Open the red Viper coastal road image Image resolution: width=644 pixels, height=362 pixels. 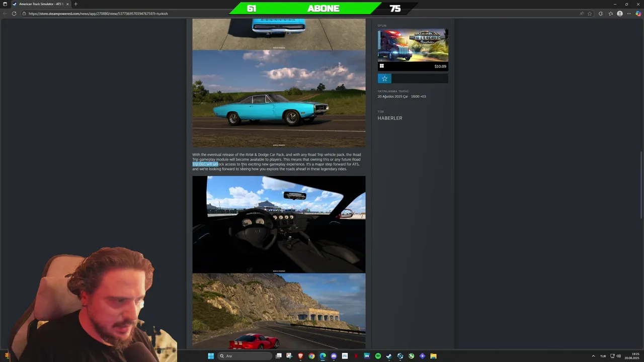point(279,311)
